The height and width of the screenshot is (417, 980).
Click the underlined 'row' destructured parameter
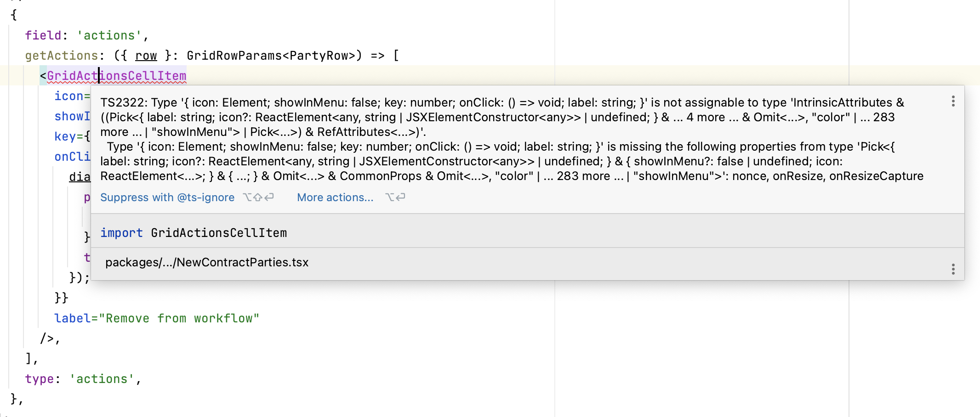pyautogui.click(x=145, y=56)
